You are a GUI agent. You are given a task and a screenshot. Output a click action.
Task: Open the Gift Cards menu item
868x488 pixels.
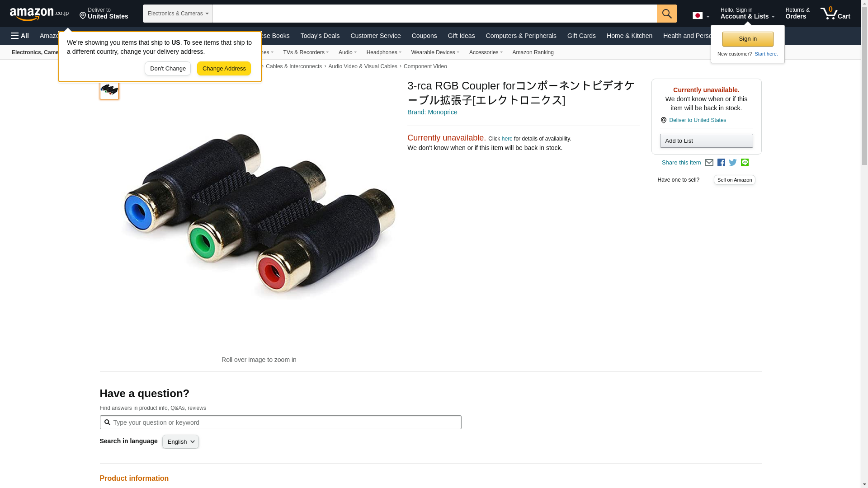581,36
